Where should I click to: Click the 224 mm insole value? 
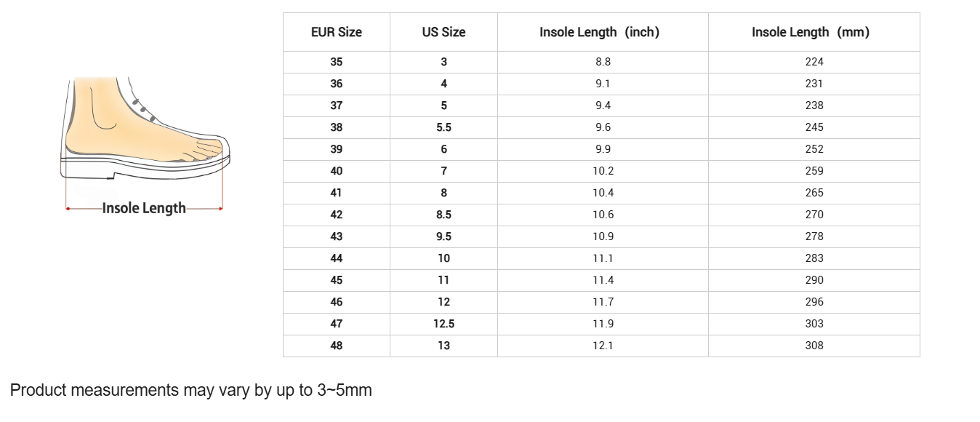tap(814, 62)
